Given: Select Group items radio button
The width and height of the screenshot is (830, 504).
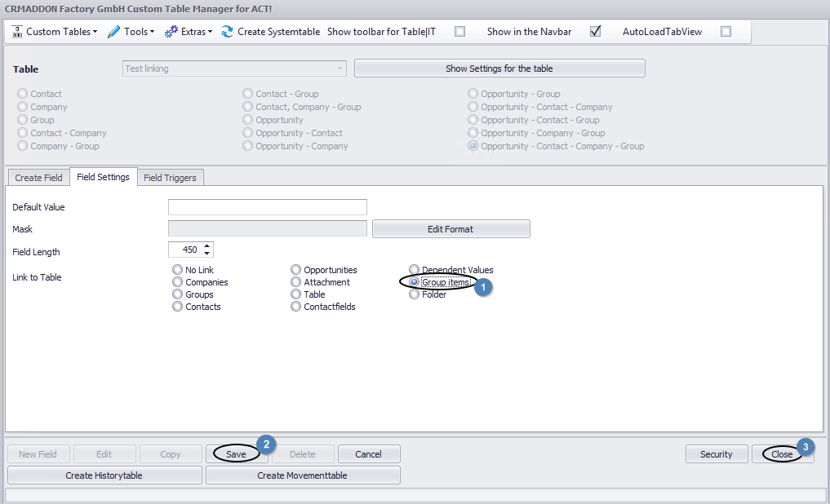Looking at the screenshot, I should [x=414, y=282].
